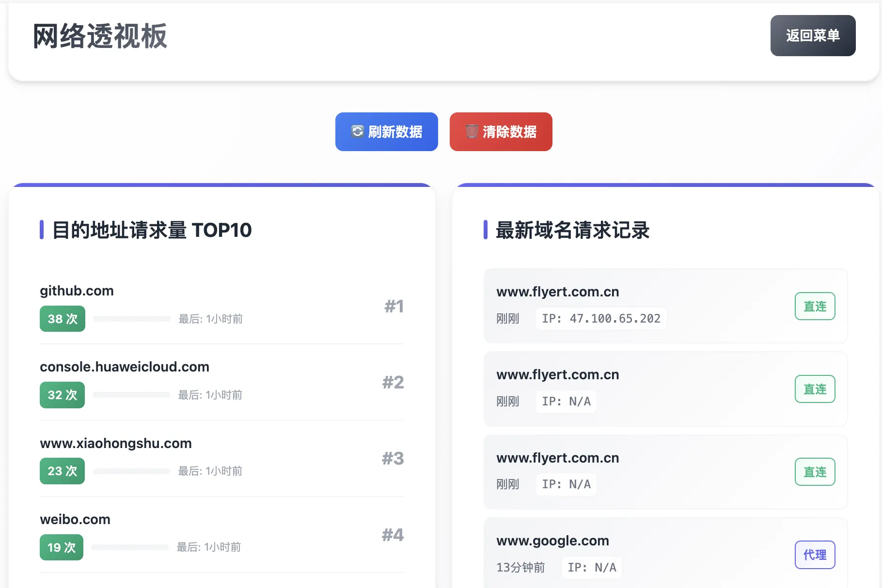Toggle the connection mode tag of the google.com record
The height and width of the screenshot is (588, 882).
815,555
